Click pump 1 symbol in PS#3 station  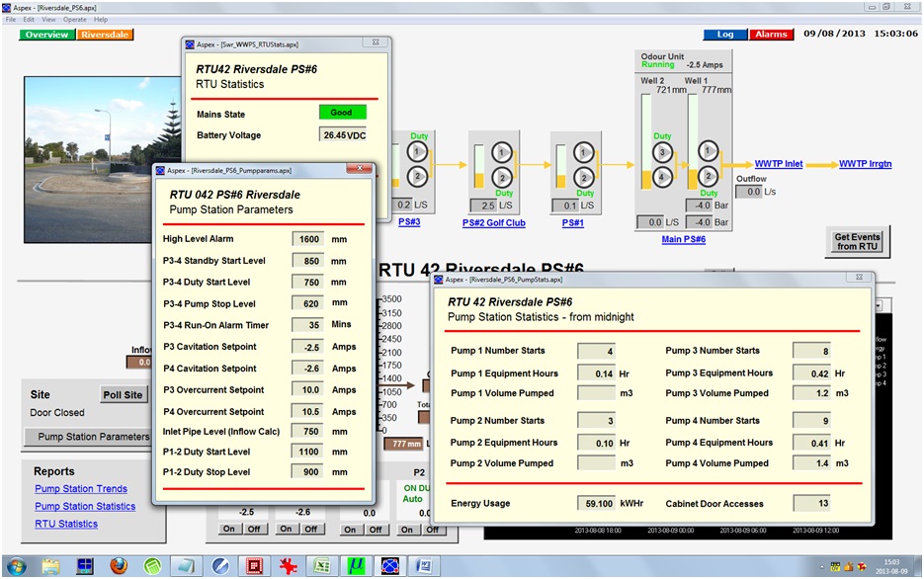(x=417, y=152)
